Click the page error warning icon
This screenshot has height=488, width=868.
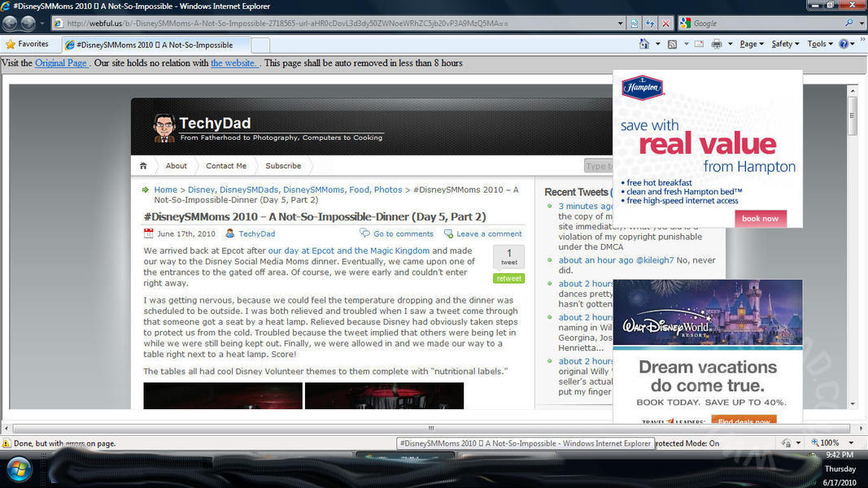tap(6, 443)
